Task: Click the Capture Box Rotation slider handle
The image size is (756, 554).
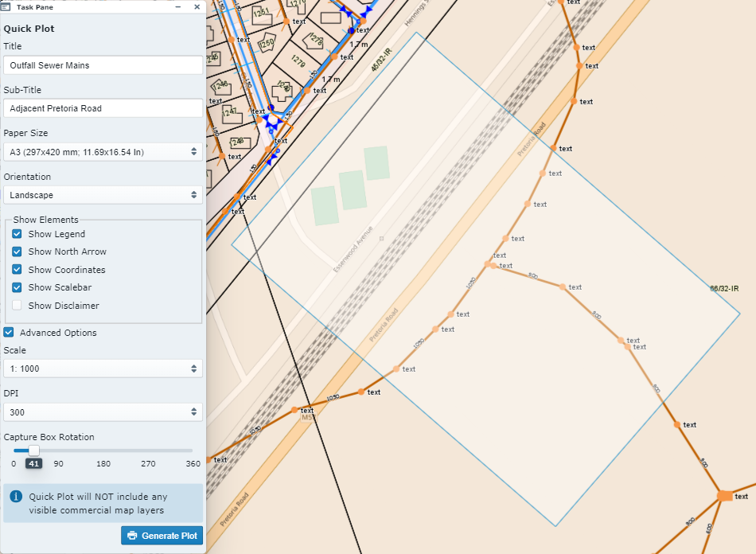Action: coord(33,451)
